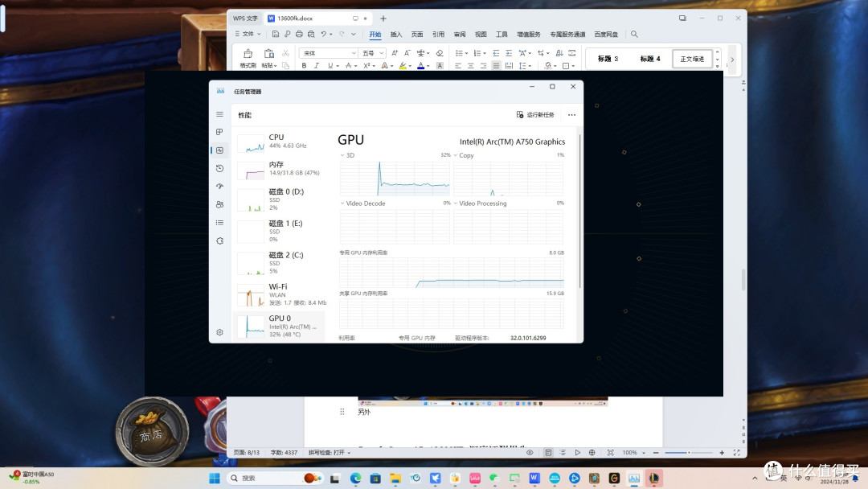
Task: Click WPS undo icon
Action: (x=324, y=35)
